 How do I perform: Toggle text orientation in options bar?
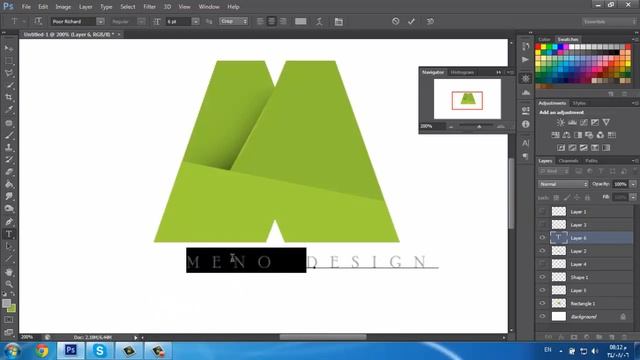point(38,21)
